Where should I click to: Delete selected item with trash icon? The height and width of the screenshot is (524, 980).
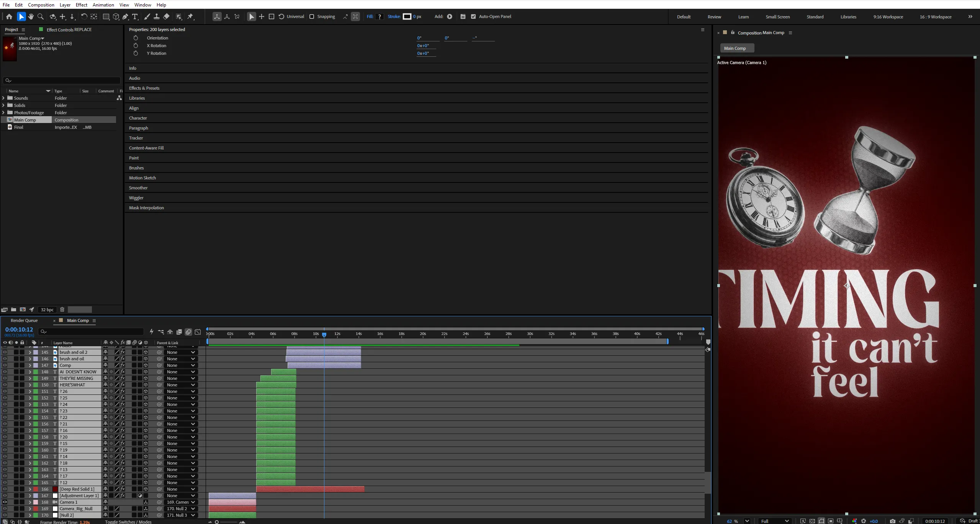[x=62, y=309]
